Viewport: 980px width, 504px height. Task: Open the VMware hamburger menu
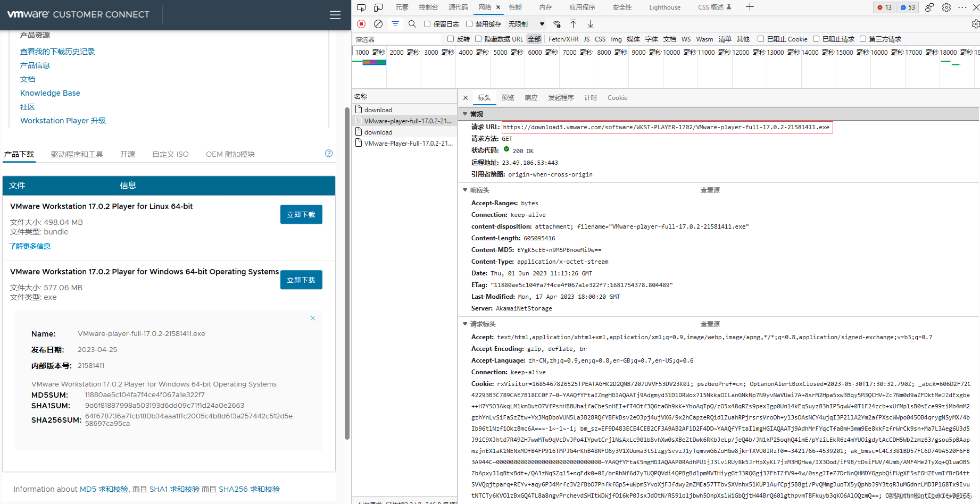[x=335, y=15]
